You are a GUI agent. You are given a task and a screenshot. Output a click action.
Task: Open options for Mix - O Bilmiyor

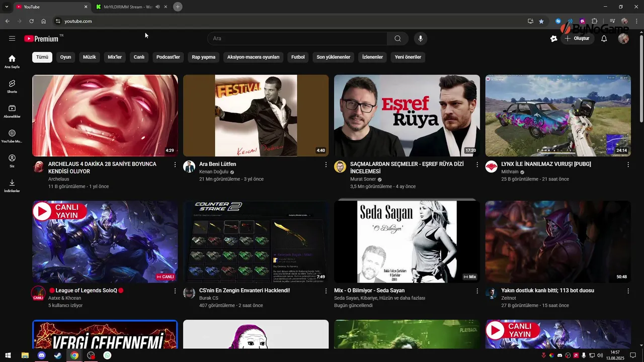pyautogui.click(x=477, y=291)
